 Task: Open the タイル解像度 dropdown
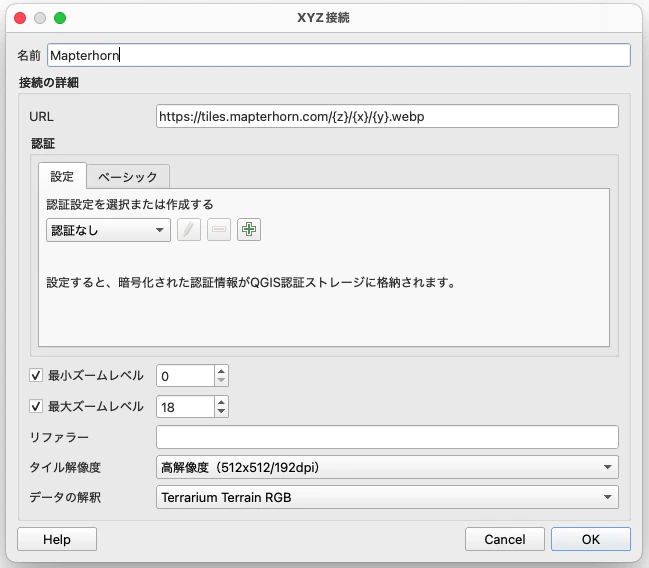point(387,467)
